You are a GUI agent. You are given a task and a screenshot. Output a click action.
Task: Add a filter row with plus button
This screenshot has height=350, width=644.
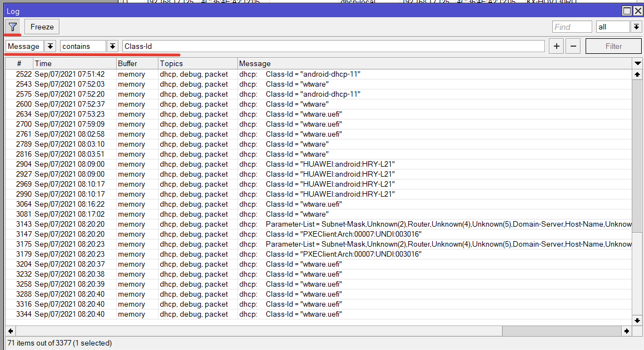coord(556,46)
